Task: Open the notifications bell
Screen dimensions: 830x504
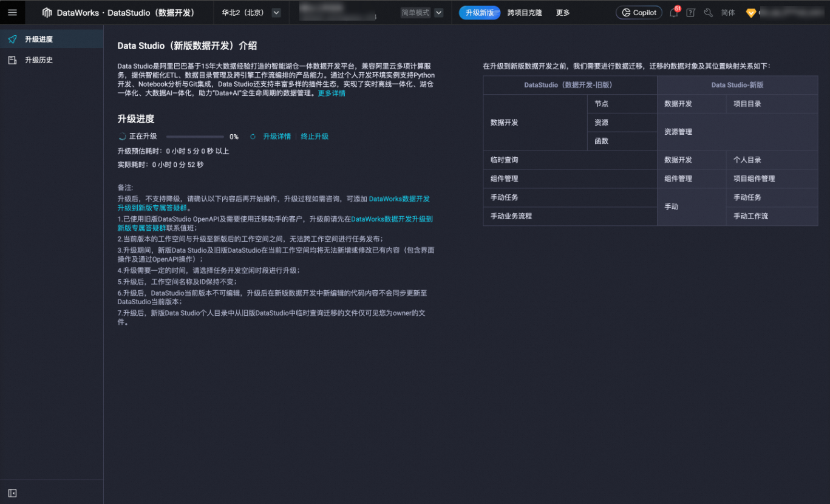Action: pyautogui.click(x=673, y=13)
